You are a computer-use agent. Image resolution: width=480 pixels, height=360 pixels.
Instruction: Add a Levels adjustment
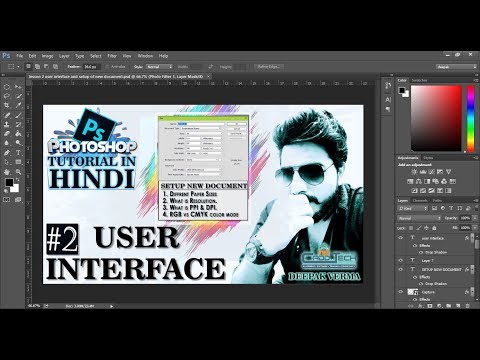tap(423, 172)
